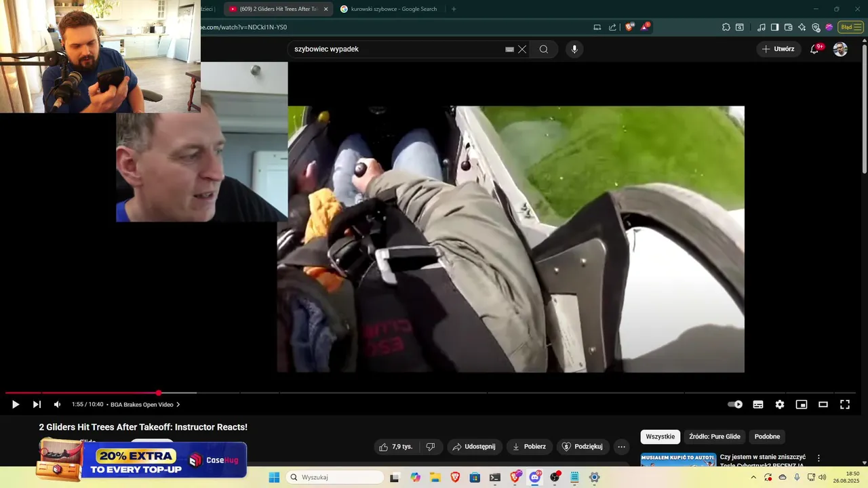Open more actions three-dot menu under video

[x=621, y=447]
